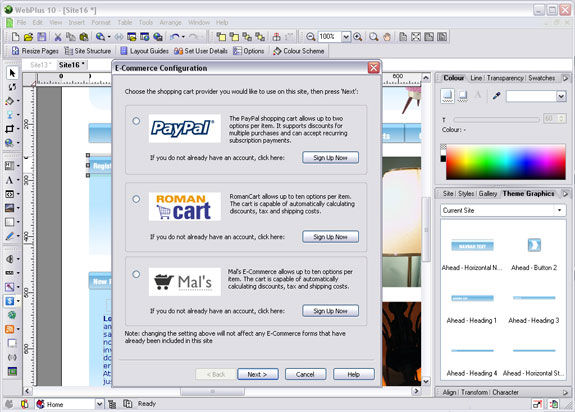Select the Mal's E-Commerce radio button
This screenshot has width=575, height=412.
[136, 274]
